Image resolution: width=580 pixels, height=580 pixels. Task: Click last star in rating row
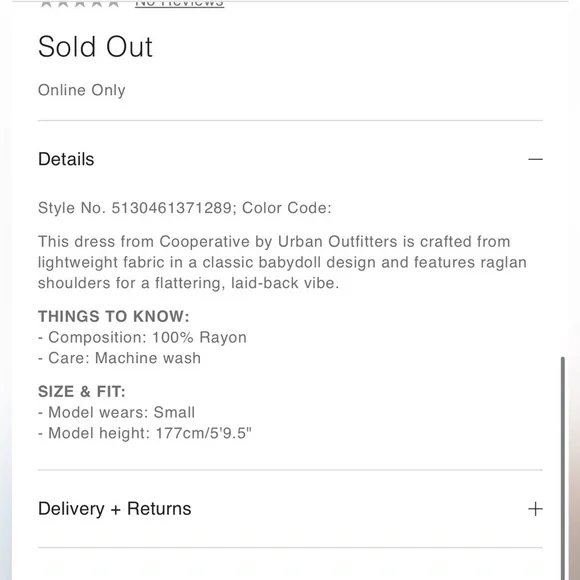coord(114,3)
